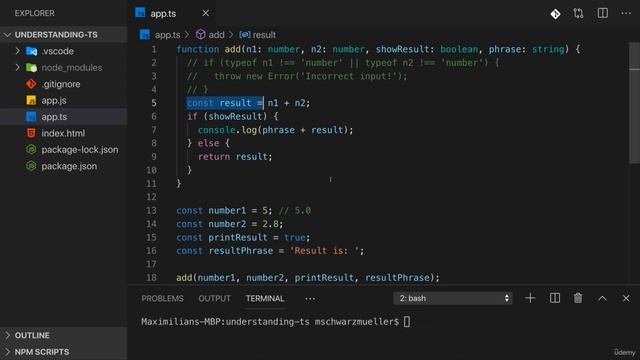Click the open changes compare icon
Screen dimensions: 640x360
[x=578, y=13]
